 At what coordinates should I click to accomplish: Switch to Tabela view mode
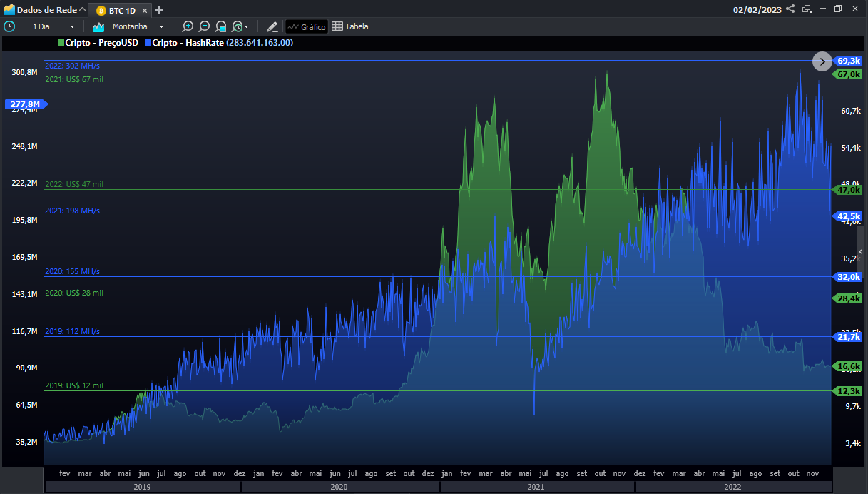pyautogui.click(x=351, y=26)
